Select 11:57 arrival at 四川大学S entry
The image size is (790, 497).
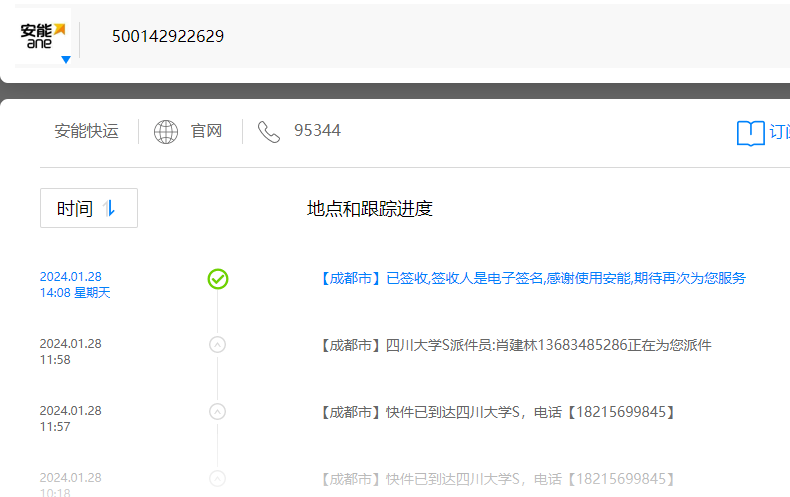[x=498, y=412]
